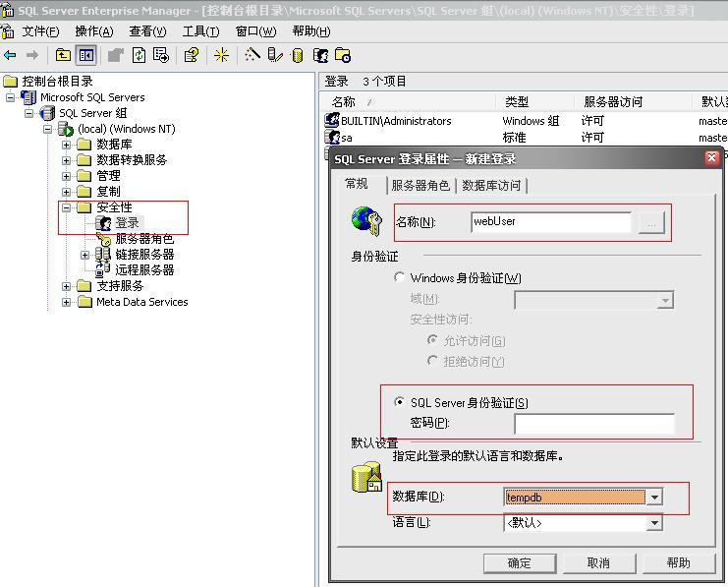Collapse the 安全性 folder
728x587 pixels.
click(67, 207)
